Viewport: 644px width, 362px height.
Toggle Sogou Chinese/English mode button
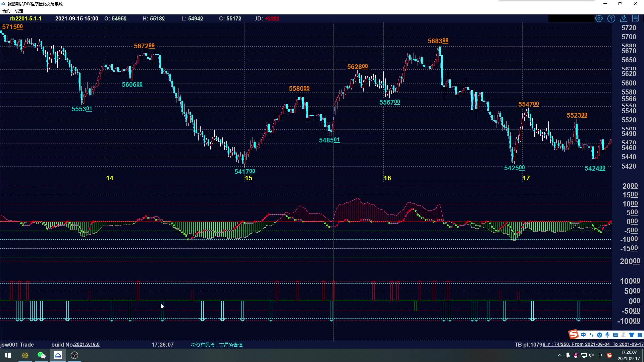(x=583, y=335)
